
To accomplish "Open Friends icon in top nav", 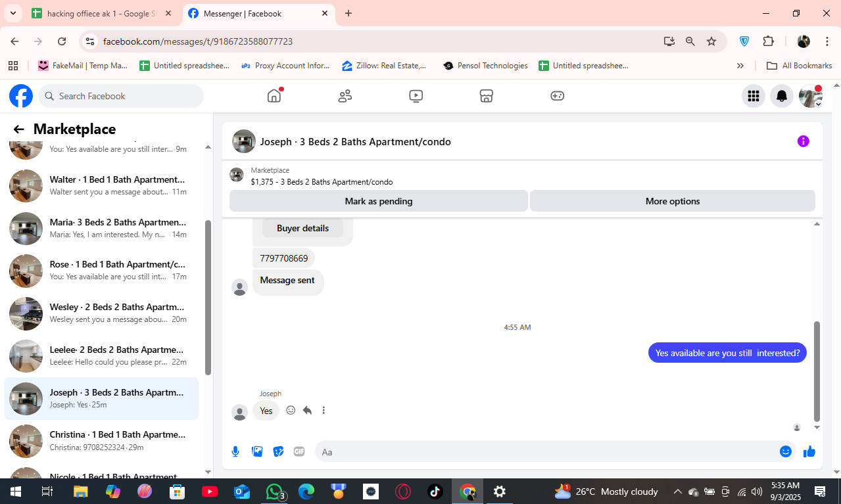I will (x=345, y=96).
